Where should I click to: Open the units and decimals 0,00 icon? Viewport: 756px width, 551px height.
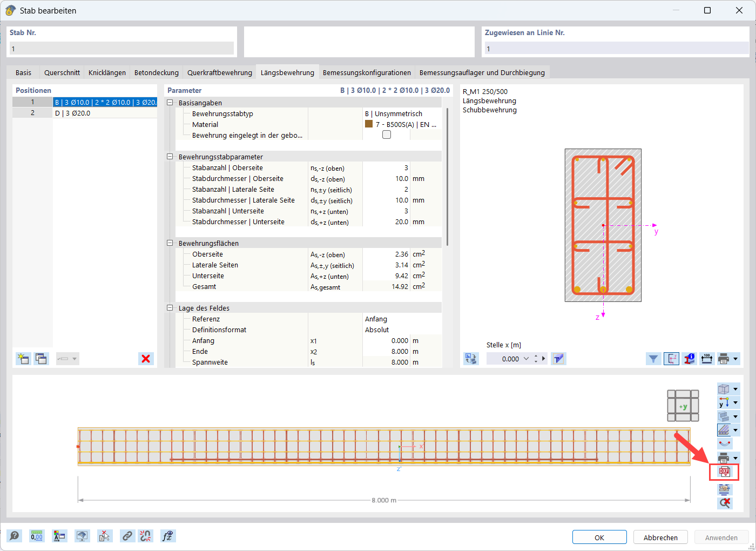[x=37, y=536]
